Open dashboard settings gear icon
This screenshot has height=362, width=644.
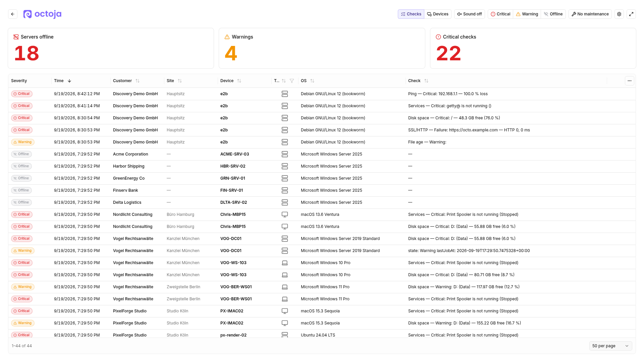pyautogui.click(x=619, y=14)
